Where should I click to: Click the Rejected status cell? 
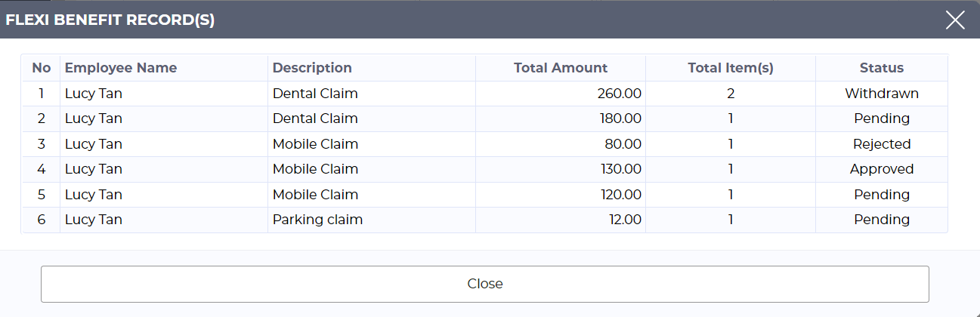tap(881, 144)
